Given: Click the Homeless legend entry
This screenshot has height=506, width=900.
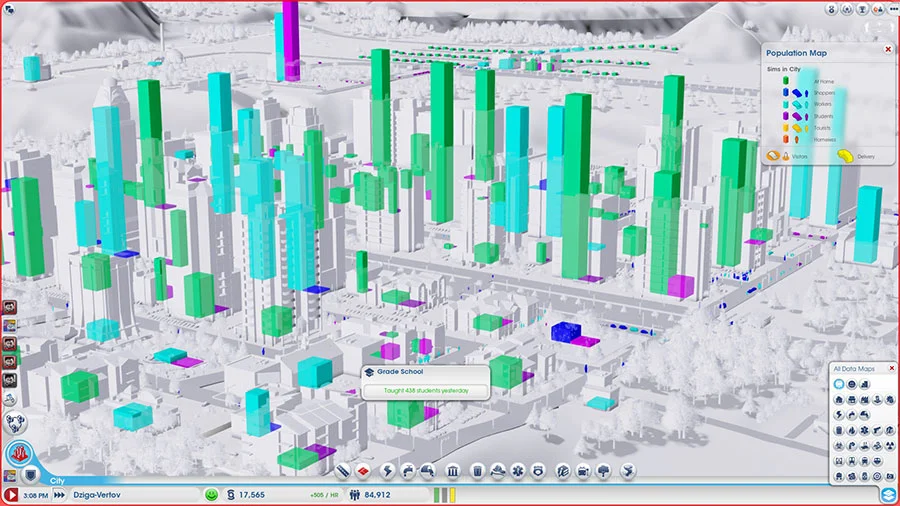Looking at the screenshot, I should pyautogui.click(x=825, y=140).
